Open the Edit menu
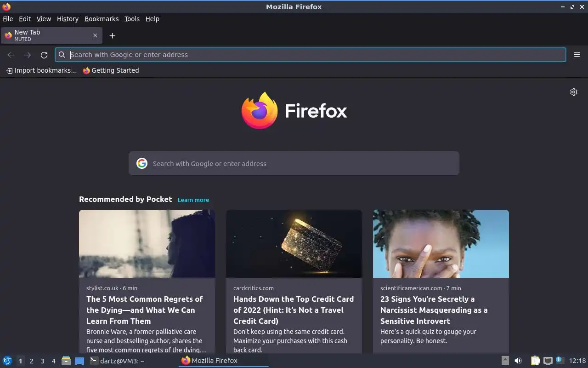The height and width of the screenshot is (368, 588). click(25, 19)
